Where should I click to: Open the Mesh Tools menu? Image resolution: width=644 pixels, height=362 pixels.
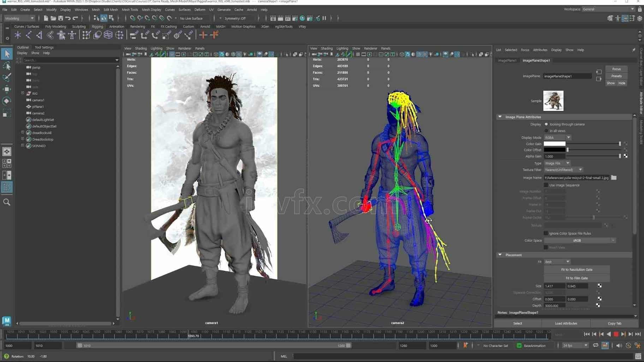[130, 10]
